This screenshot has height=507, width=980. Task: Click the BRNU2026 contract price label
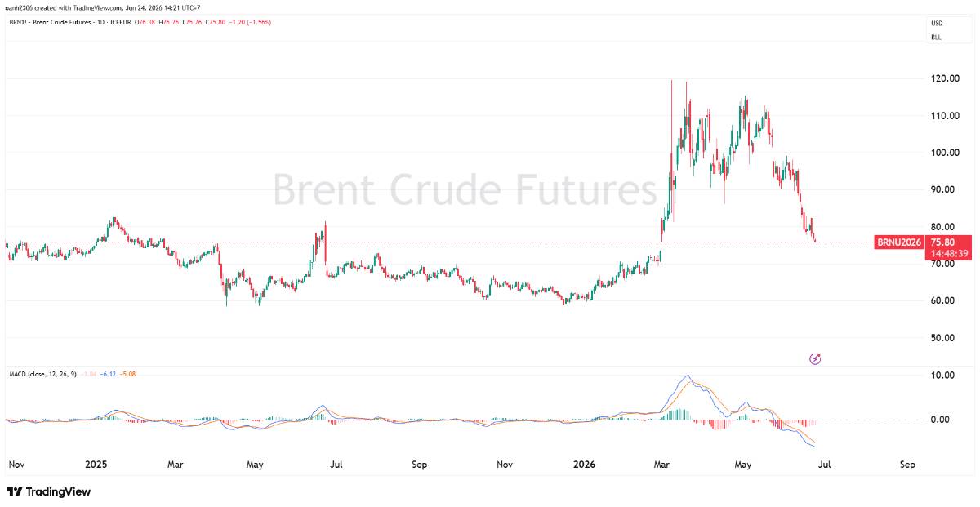(x=899, y=242)
